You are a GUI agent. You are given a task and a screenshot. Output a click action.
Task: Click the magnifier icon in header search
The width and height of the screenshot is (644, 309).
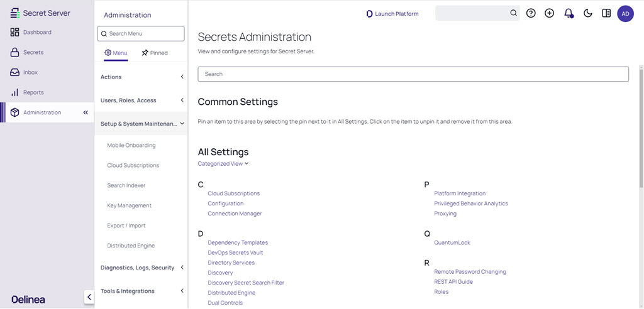(513, 13)
